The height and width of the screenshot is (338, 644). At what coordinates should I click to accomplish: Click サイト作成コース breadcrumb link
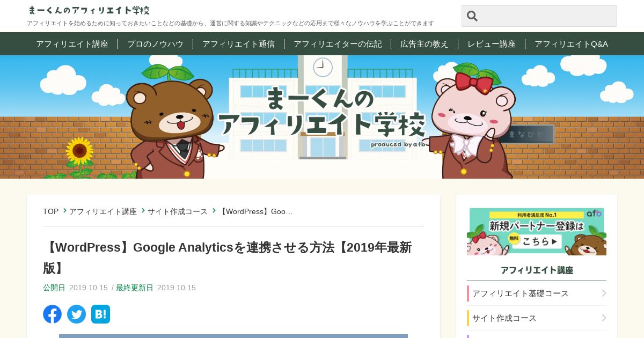pos(177,211)
